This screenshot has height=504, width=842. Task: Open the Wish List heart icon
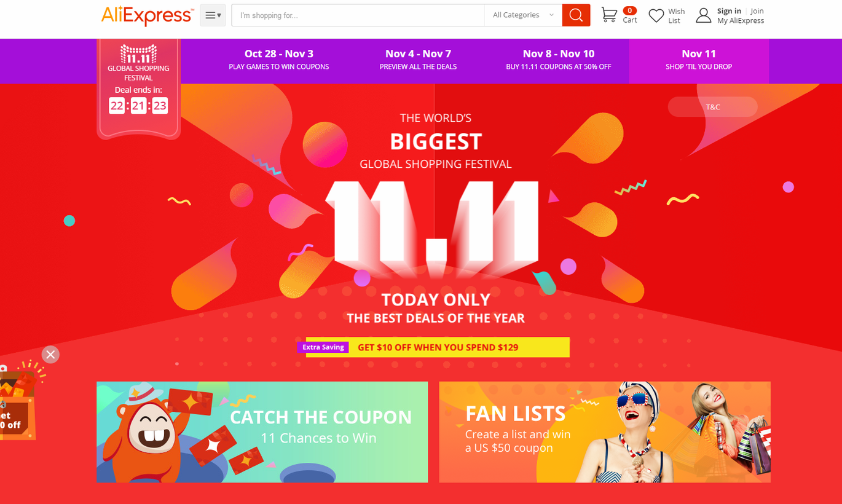[x=656, y=16]
